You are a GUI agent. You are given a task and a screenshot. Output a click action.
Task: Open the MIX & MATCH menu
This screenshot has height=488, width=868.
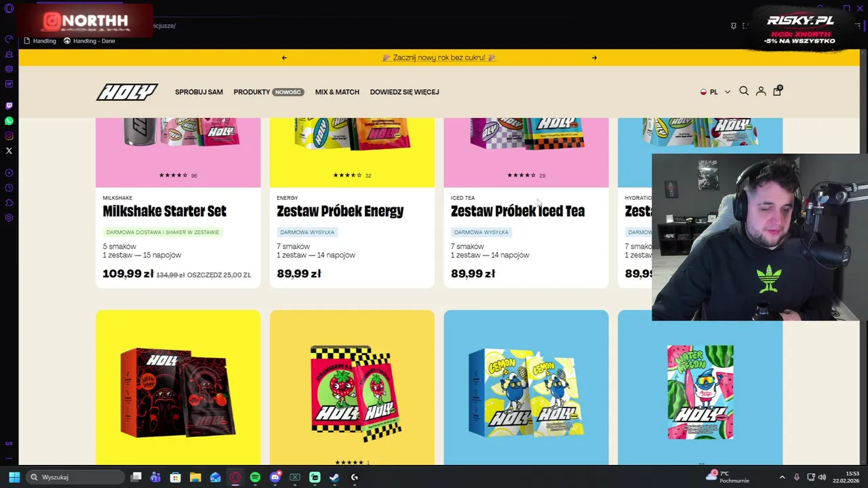tap(337, 92)
